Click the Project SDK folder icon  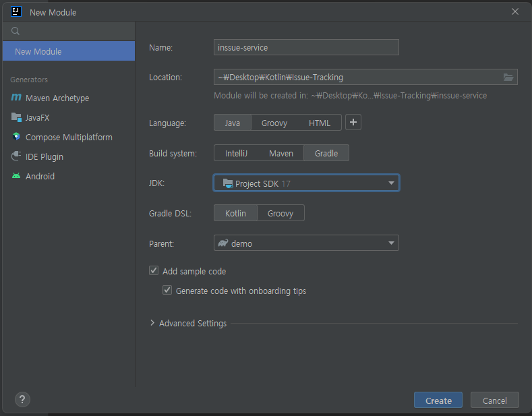tap(228, 183)
